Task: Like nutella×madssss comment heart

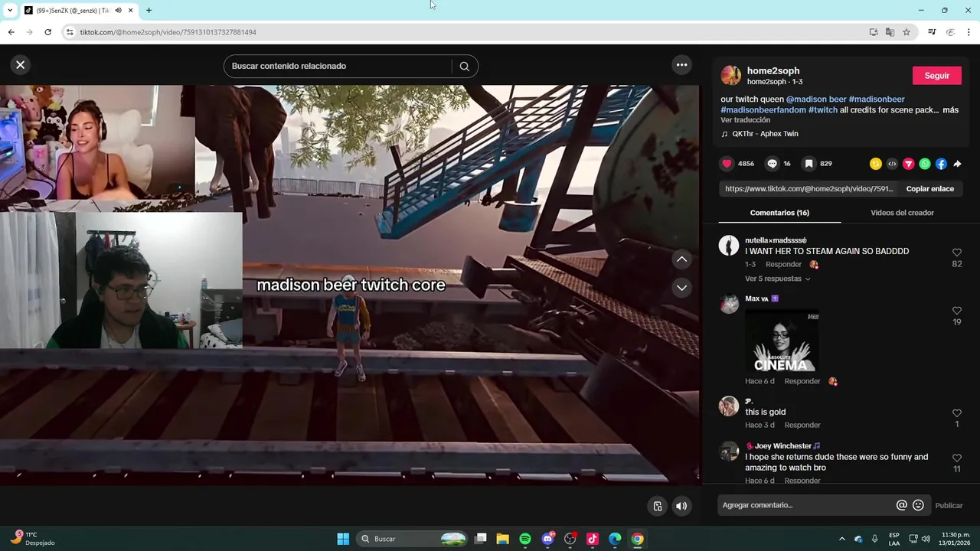Action: click(957, 253)
